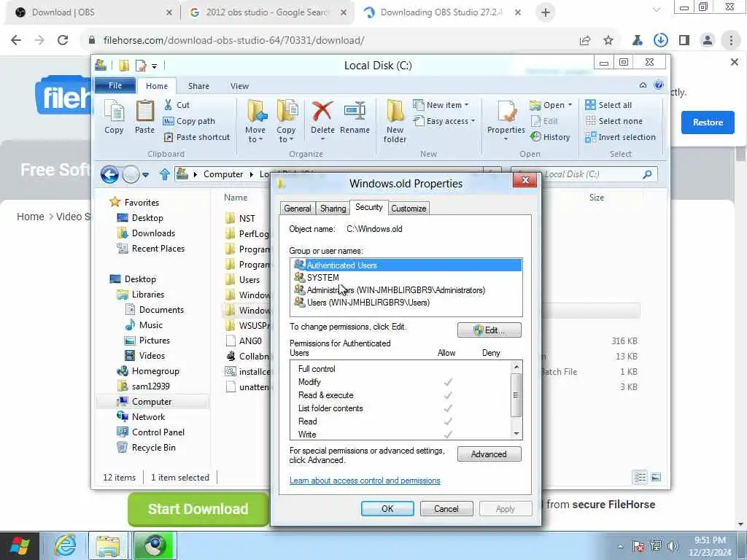Show hidden tray icons arrow
The width and height of the screenshot is (747, 560).
(620, 546)
